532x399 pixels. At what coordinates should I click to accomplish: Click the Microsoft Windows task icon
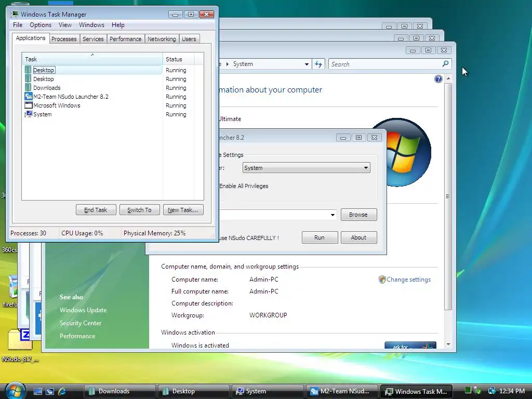pyautogui.click(x=29, y=105)
